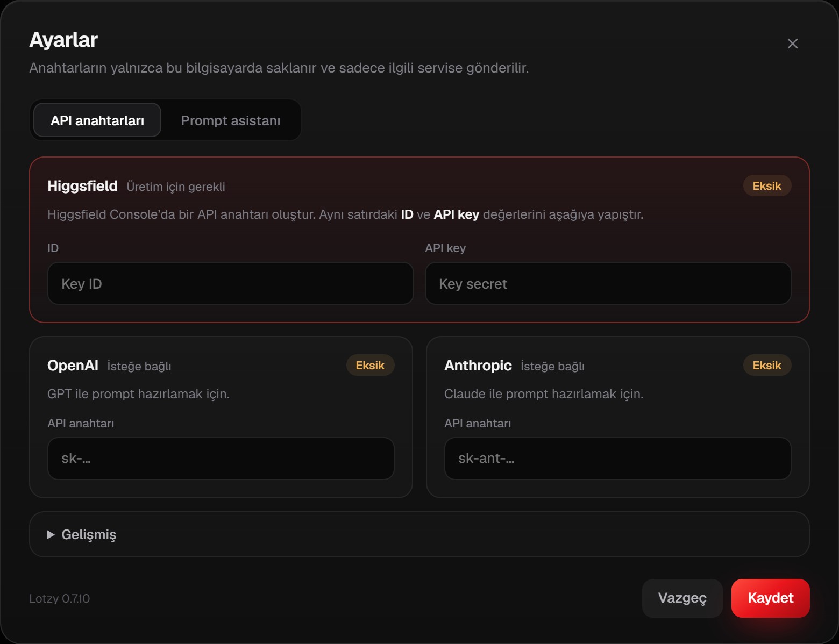Switch to the API anahtarları tab
The width and height of the screenshot is (839, 644).
pyautogui.click(x=97, y=120)
